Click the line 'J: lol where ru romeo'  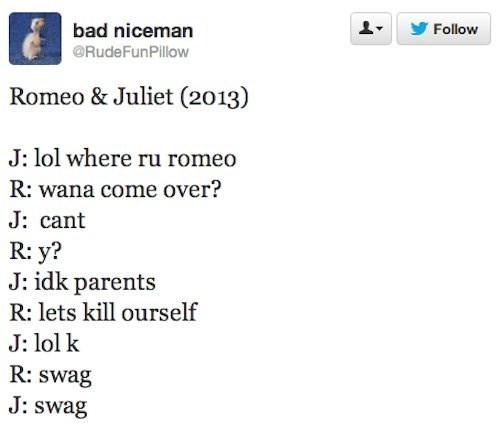coord(123,158)
